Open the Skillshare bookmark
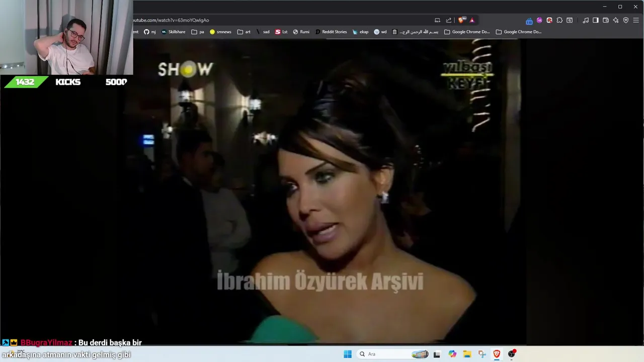The height and width of the screenshot is (362, 644). tap(173, 32)
